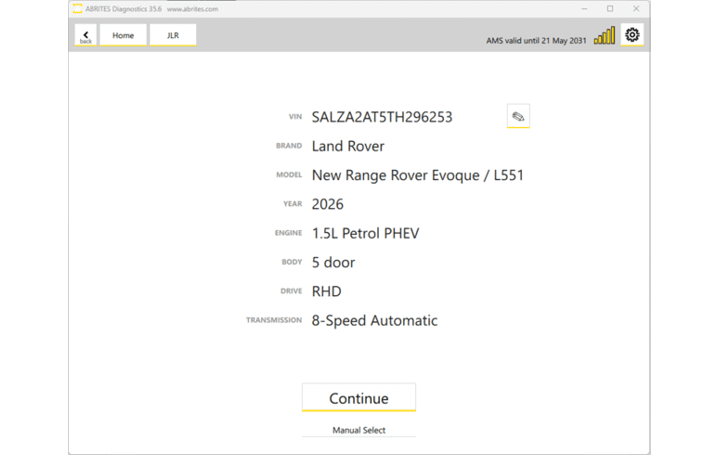Image resolution: width=719 pixels, height=455 pixels.
Task: Click the AMS valid until 21 May 2031 text
Action: click(536, 40)
